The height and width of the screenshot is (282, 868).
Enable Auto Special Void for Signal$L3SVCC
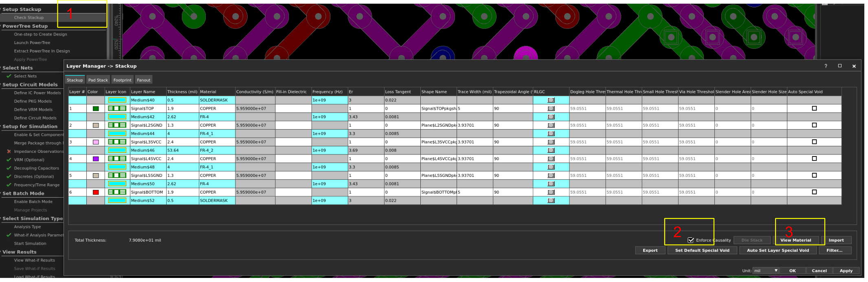coord(814,142)
